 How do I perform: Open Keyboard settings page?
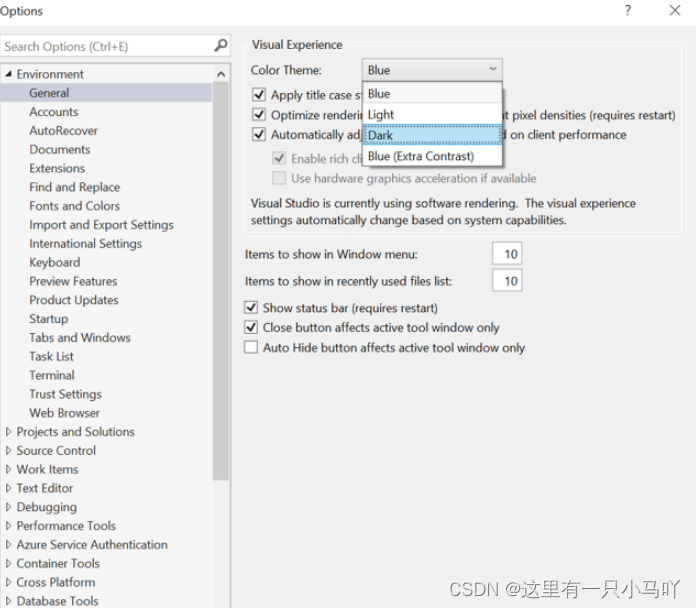click(55, 262)
